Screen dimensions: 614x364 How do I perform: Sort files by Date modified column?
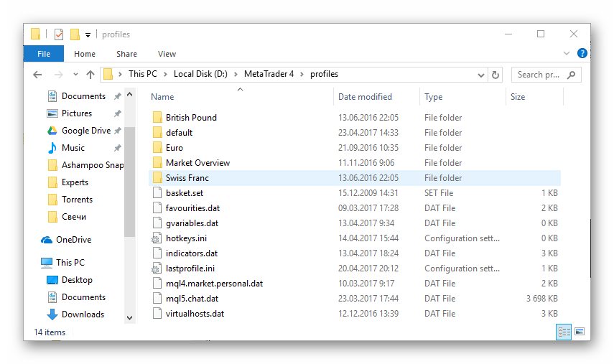coord(365,97)
